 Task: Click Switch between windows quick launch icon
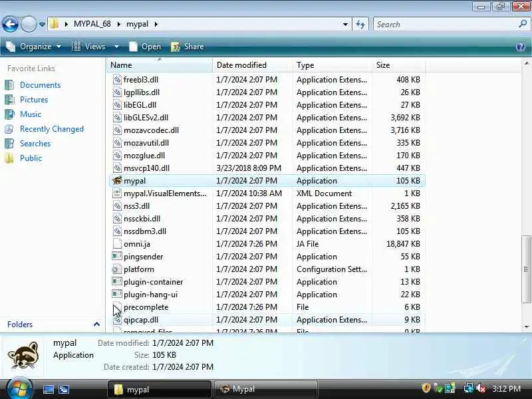[x=64, y=389]
